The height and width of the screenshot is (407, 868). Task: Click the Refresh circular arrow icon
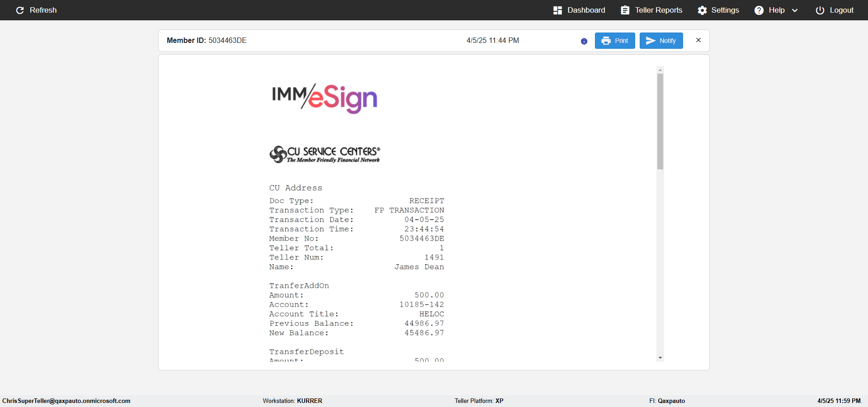pos(20,10)
